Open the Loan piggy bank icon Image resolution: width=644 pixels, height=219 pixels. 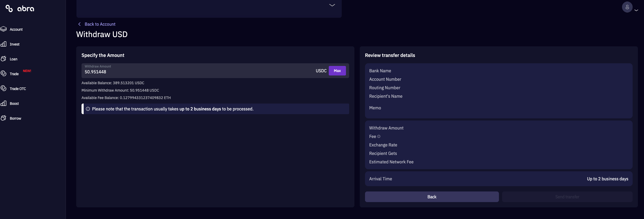3,59
